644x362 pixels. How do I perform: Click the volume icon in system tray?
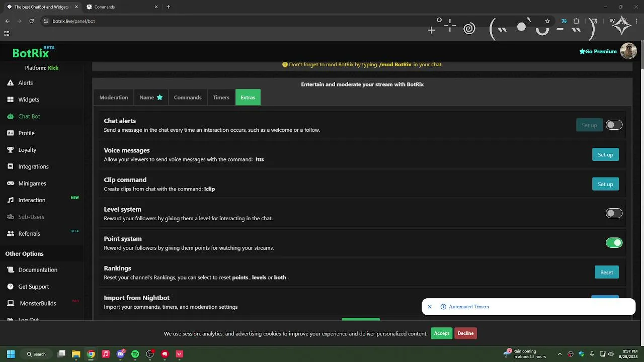(x=611, y=354)
